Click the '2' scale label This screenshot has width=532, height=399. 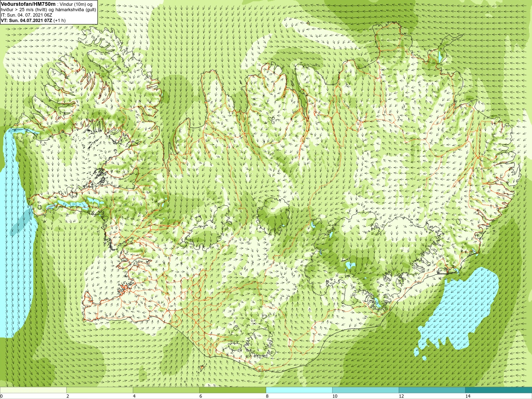pos(67,396)
